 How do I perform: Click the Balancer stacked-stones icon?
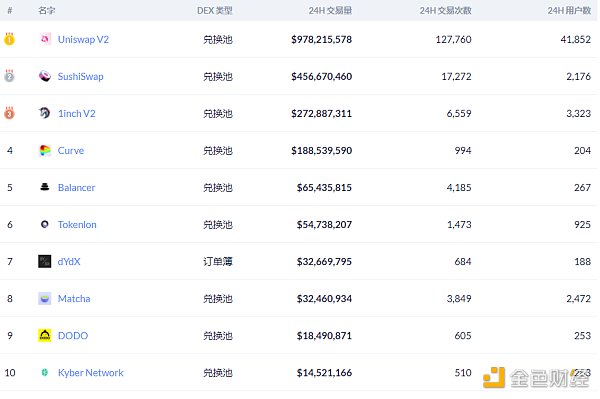click(x=45, y=187)
